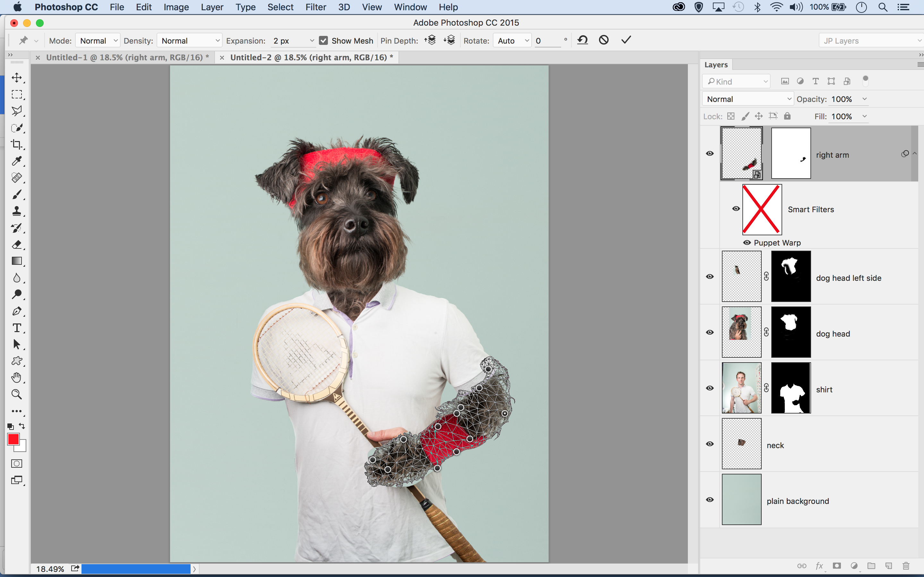Hide the plain background layer

tap(709, 499)
